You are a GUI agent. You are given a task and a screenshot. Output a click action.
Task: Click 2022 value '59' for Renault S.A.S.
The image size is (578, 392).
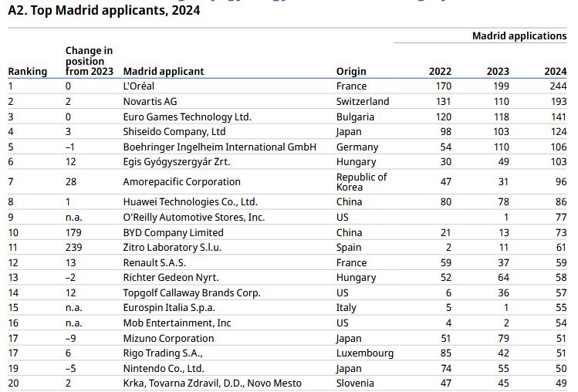pyautogui.click(x=446, y=263)
